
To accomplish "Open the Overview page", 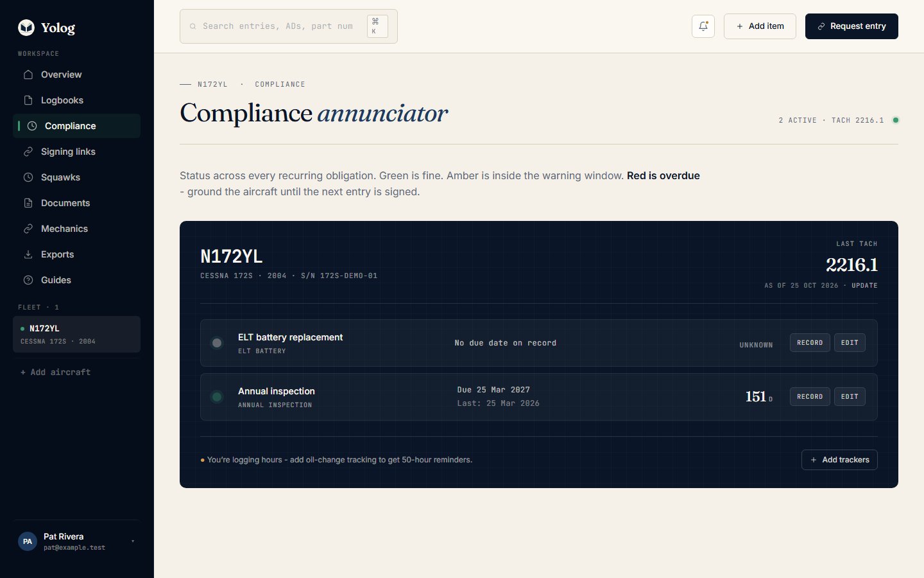I will click(x=76, y=74).
